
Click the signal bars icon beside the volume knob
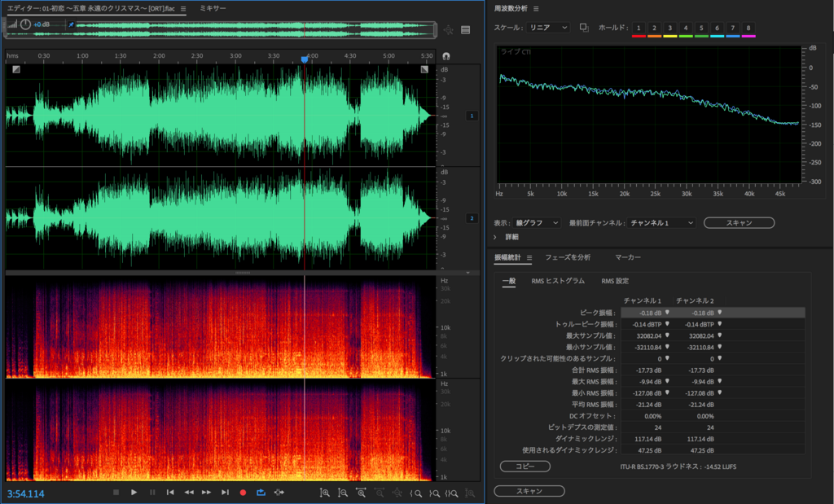(12, 24)
